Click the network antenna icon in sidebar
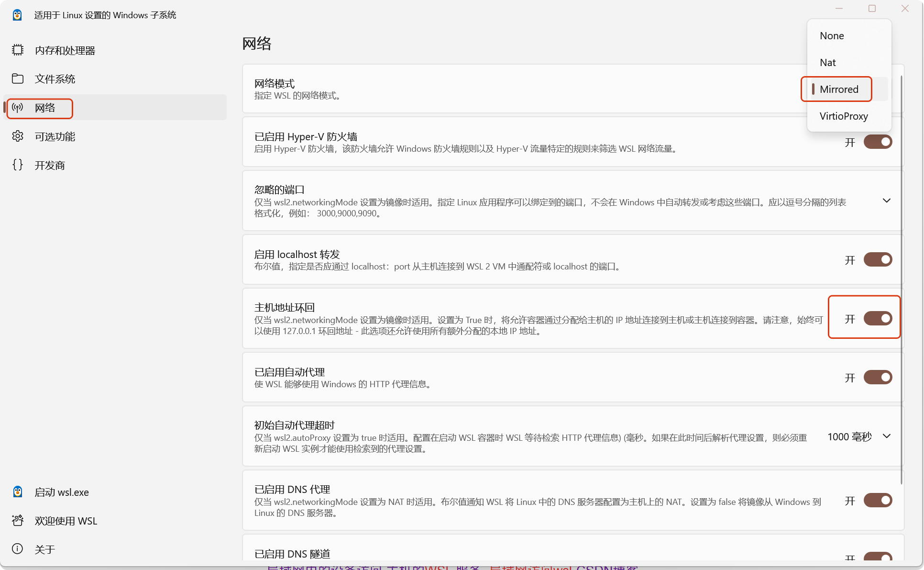Screen dimensions: 924x570 pyautogui.click(x=18, y=107)
